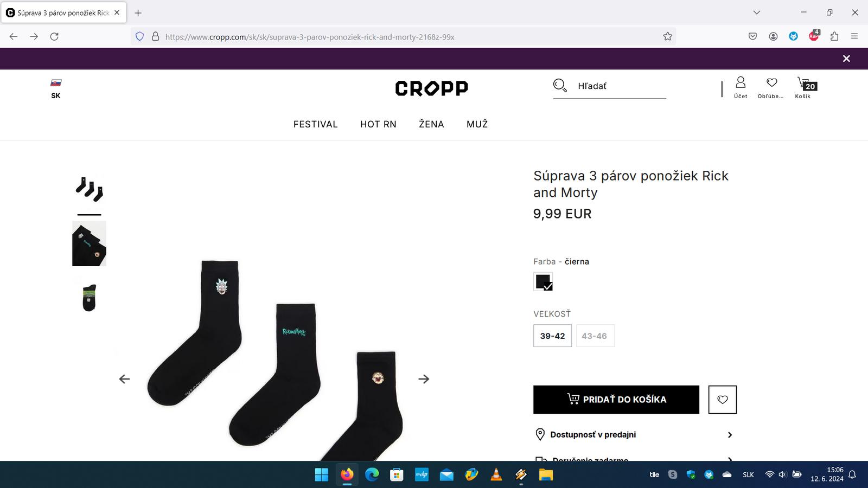Click PRIDAŤ DO KOŠÍKA button

click(616, 400)
